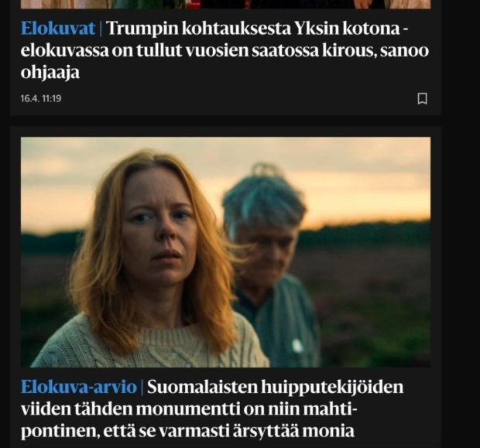The width and height of the screenshot is (480, 448).
Task: Bookmark the Yksin kotona article
Action: [423, 98]
